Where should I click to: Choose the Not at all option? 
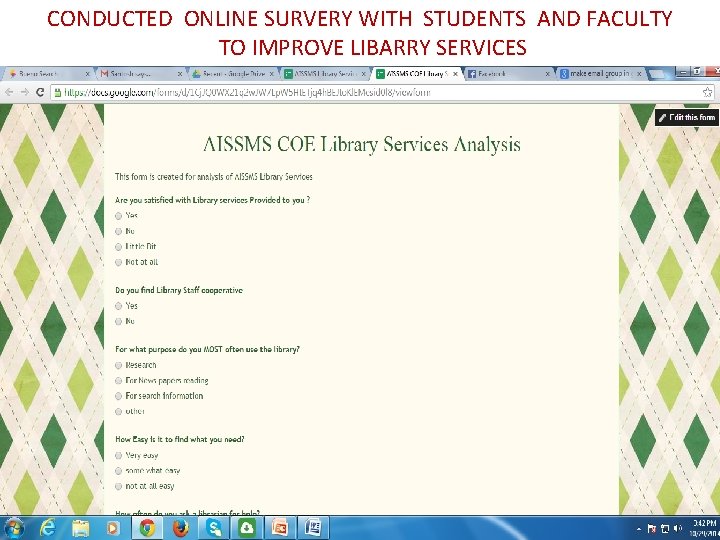pyautogui.click(x=118, y=263)
